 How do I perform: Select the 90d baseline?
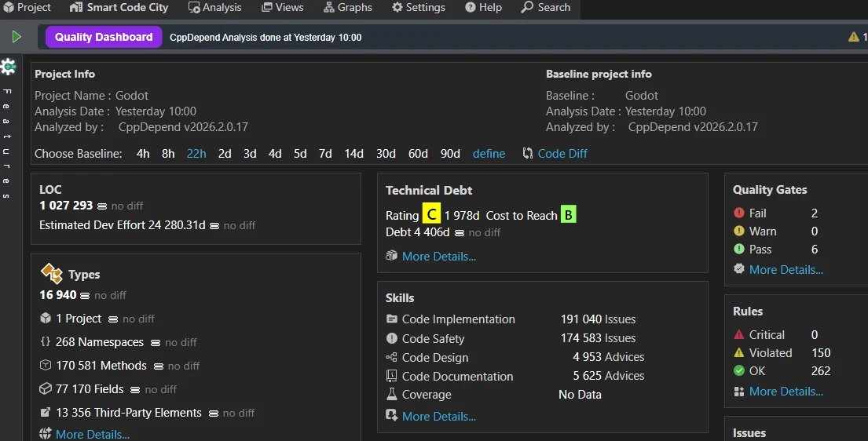point(450,153)
